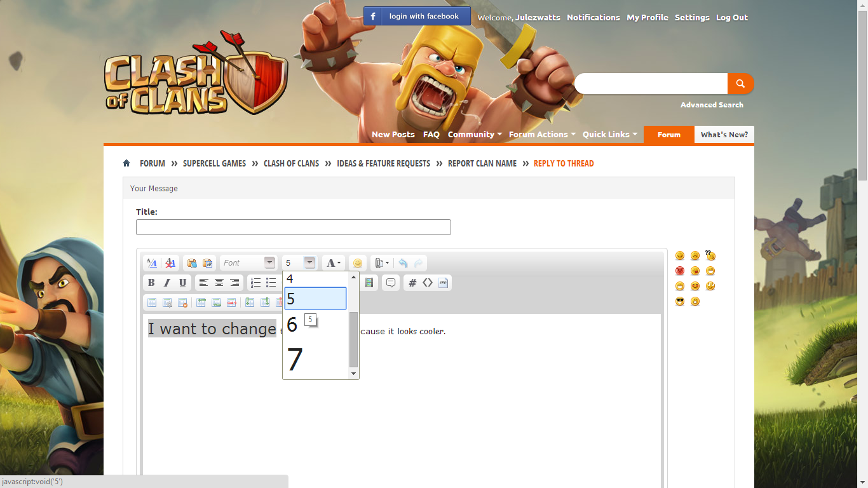
Task: Insert the sad face smiley
Action: click(x=695, y=255)
